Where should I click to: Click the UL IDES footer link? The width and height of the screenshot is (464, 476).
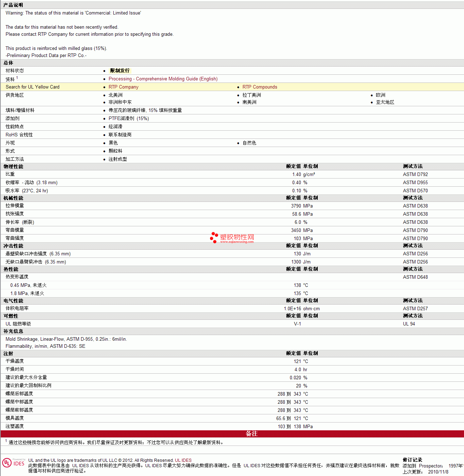183,460
